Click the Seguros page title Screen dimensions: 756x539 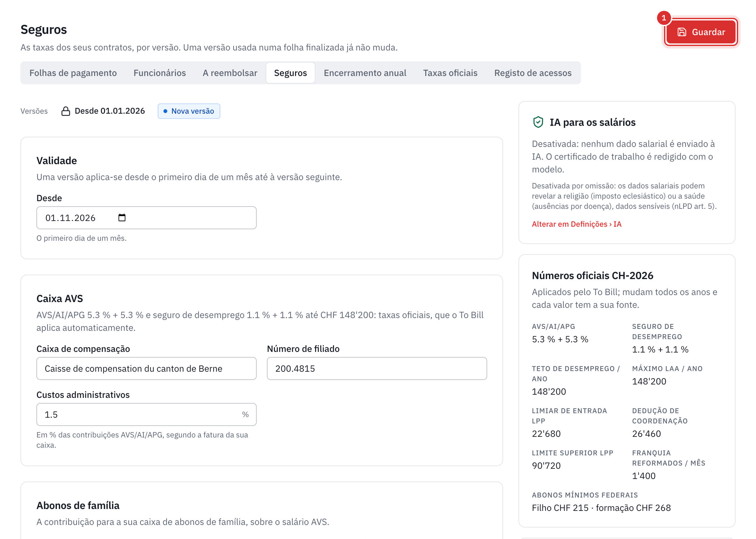click(x=44, y=30)
